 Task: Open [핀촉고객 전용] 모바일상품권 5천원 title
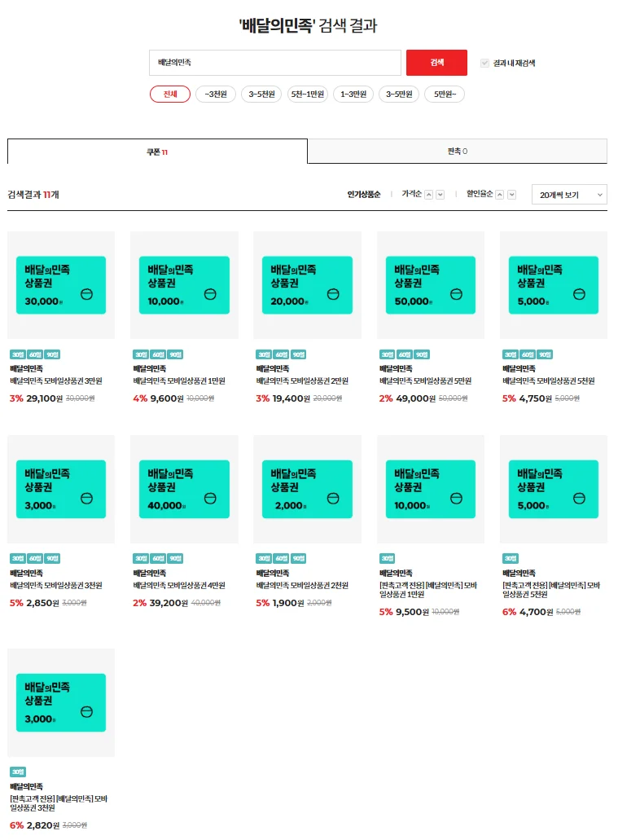(551, 590)
